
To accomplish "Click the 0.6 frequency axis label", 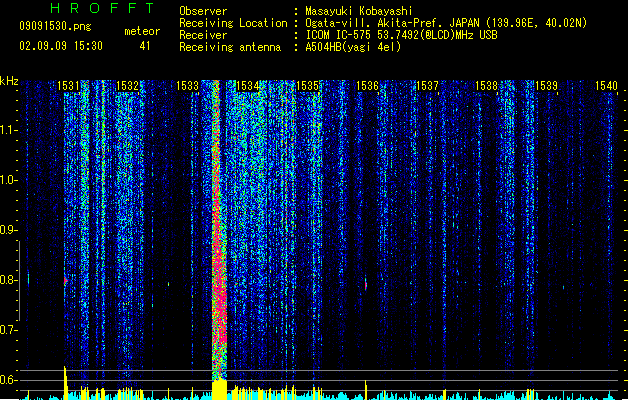I will coord(8,380).
